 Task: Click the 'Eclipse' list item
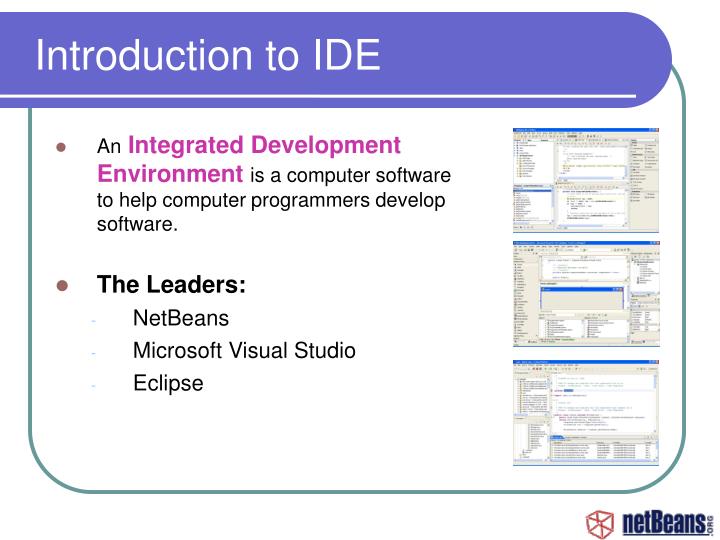tap(168, 383)
